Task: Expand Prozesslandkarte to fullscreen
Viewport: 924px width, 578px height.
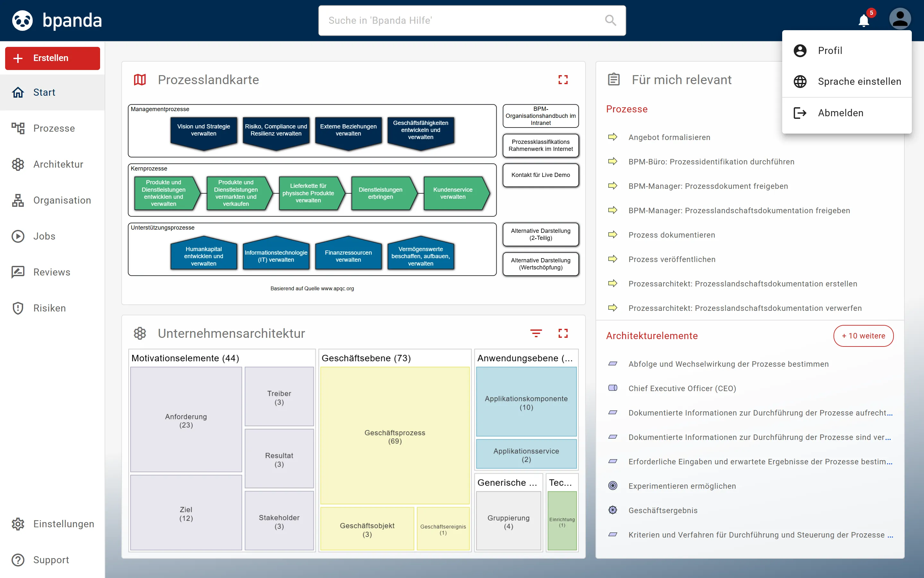Action: point(563,80)
